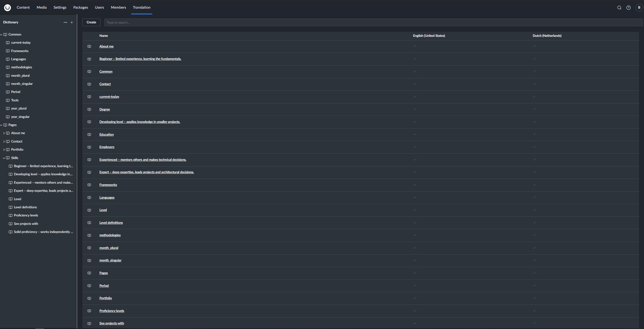Click the book icon beside the month_plural row
The width and height of the screenshot is (644, 329).
click(89, 248)
